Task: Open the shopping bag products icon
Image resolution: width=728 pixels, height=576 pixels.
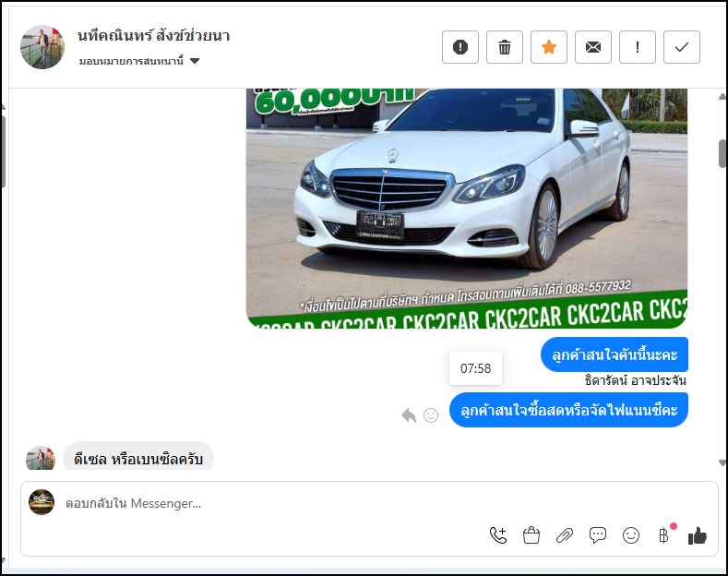Action: coord(531,535)
